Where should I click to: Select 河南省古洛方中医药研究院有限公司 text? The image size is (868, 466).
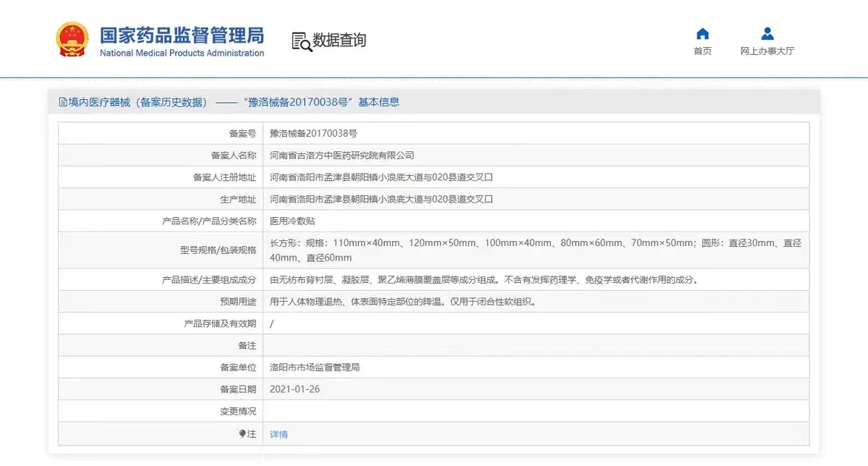(x=341, y=155)
